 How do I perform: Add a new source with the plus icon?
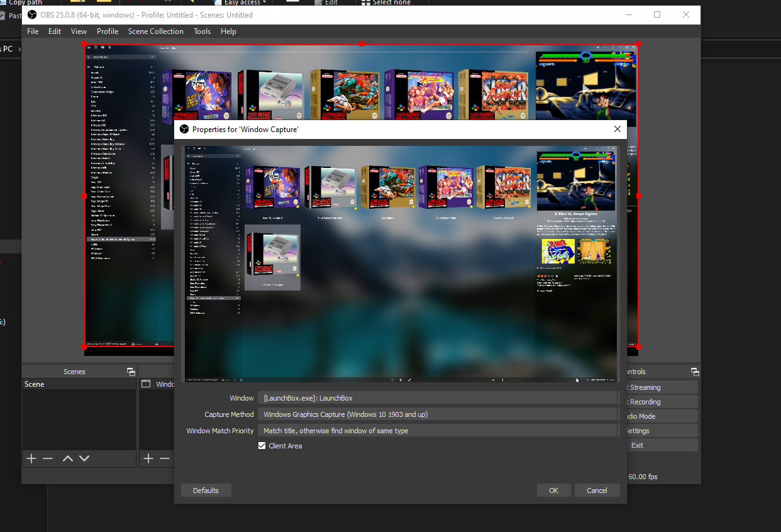pos(148,458)
